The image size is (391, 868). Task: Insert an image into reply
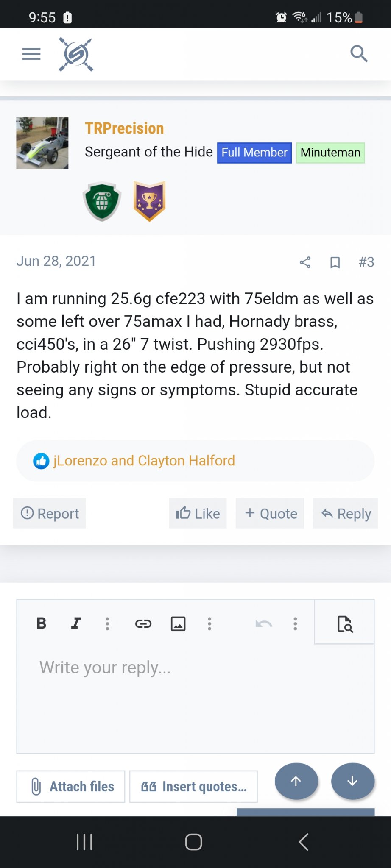(x=178, y=623)
